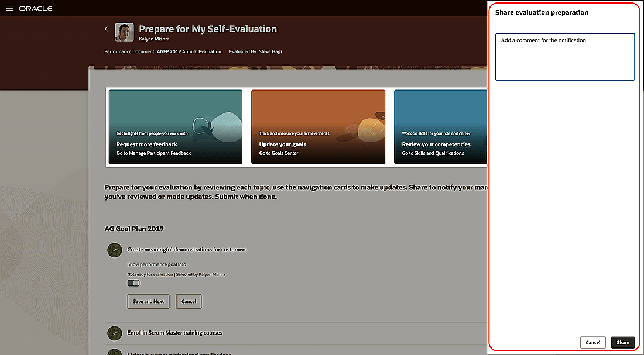Click the AG Goal Plan 2019 heading
Screen dimensions: 644x355
[134, 229]
